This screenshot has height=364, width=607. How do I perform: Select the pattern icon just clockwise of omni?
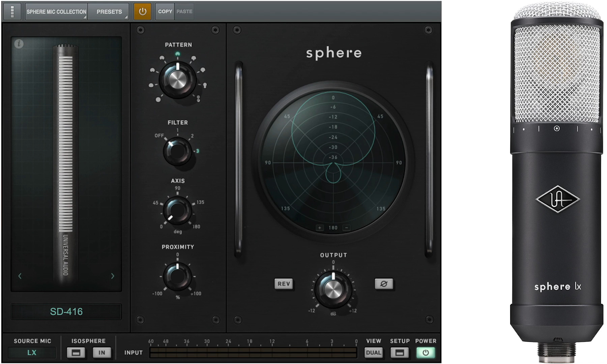coord(151,85)
